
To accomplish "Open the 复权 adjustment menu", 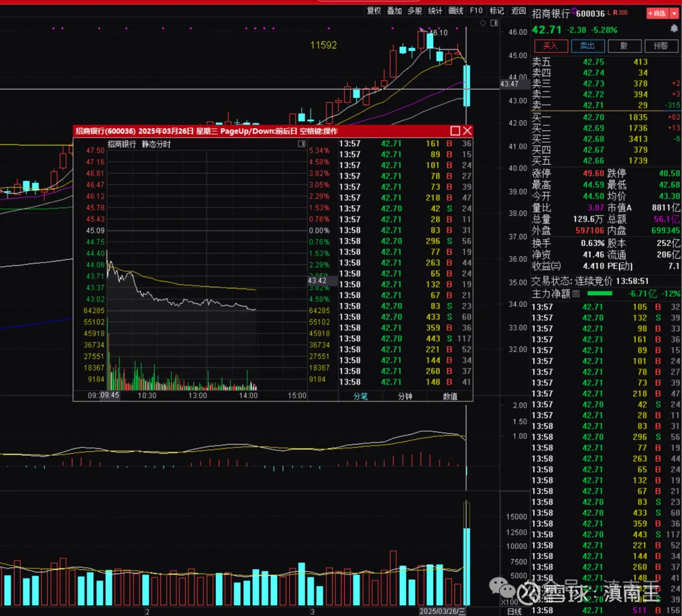I will point(374,11).
